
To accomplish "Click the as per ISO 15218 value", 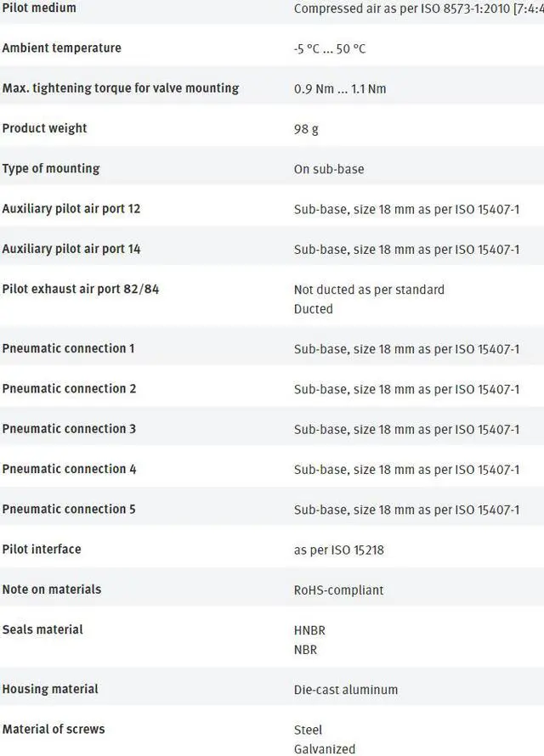I will (339, 550).
